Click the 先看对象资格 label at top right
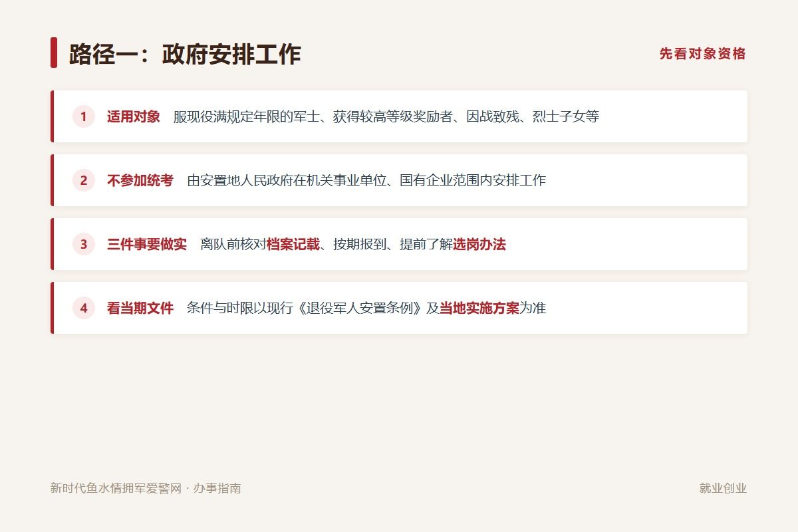The image size is (798, 532). point(703,54)
